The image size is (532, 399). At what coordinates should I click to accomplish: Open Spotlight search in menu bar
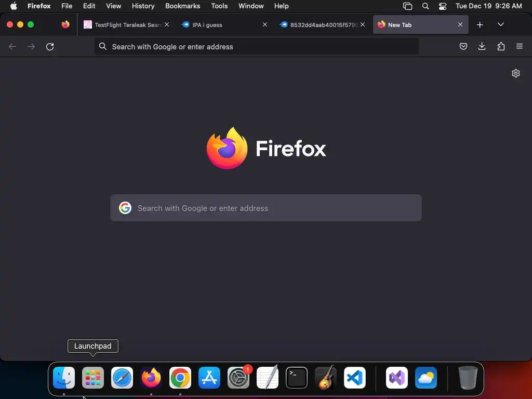(x=425, y=6)
